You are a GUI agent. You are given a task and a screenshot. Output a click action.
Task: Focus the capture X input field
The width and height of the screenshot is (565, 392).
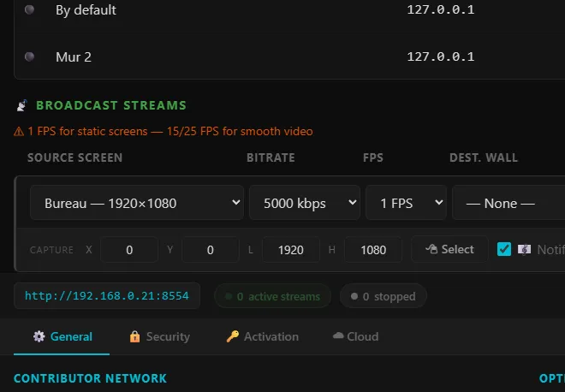click(x=129, y=249)
